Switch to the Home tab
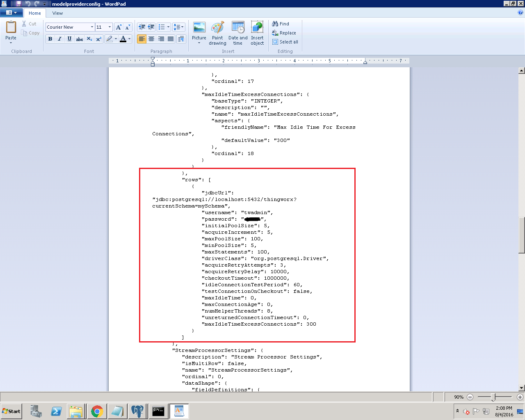The height and width of the screenshot is (420, 525). (x=35, y=13)
